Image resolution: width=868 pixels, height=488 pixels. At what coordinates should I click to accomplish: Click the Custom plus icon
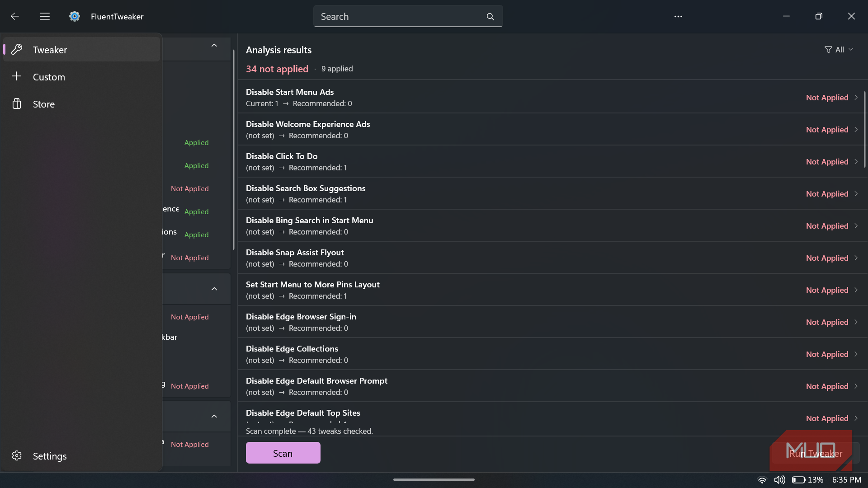(x=17, y=76)
